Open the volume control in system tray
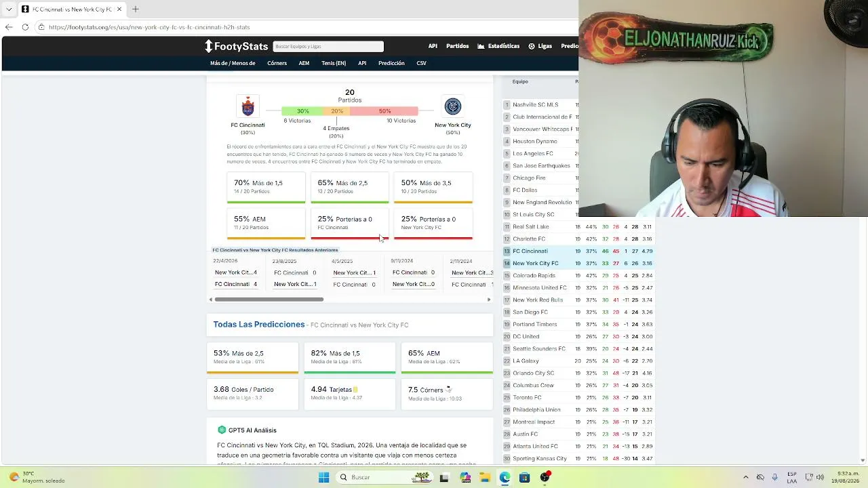 [820, 477]
